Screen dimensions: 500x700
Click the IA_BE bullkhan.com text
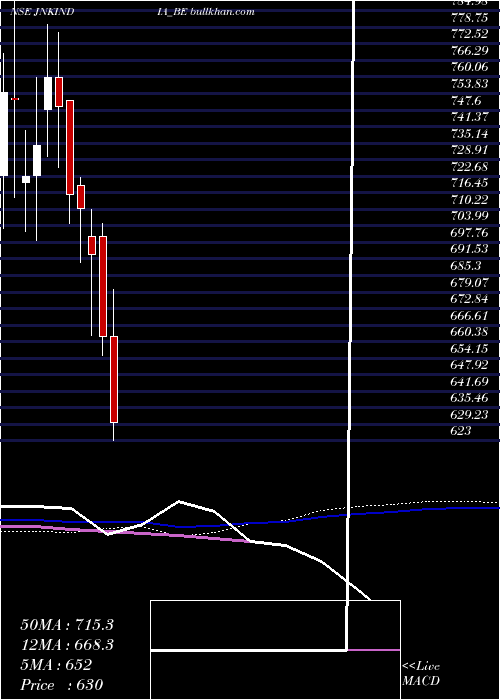coord(206,12)
